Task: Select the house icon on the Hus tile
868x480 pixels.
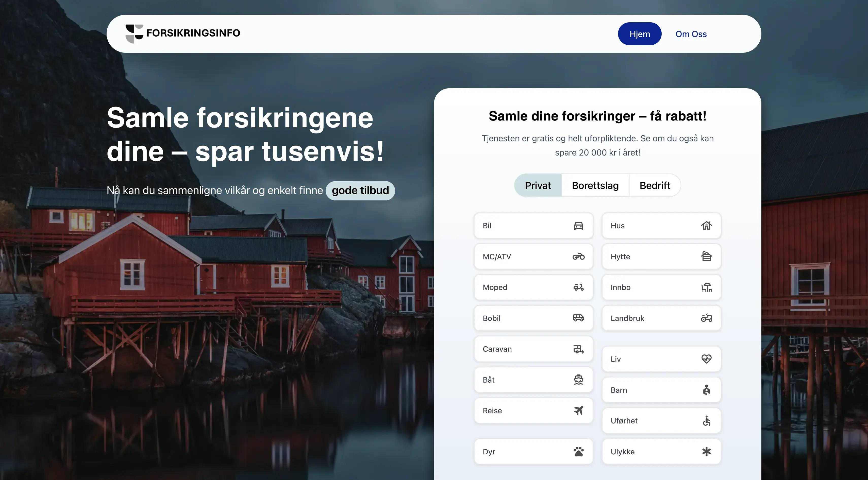Action: [707, 226]
